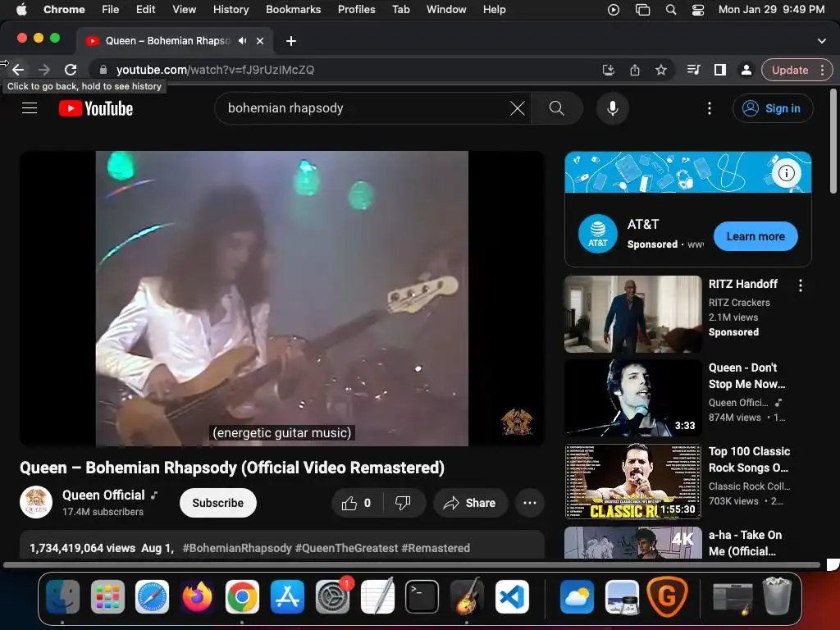Viewport: 840px width, 630px height.
Task: Click the address bar URL
Action: tap(216, 70)
